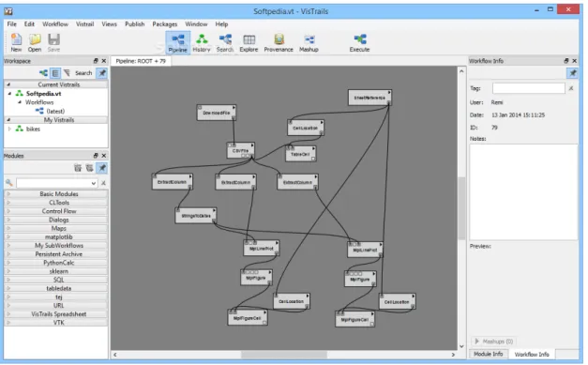
Task: Click the canvas vertical scrollbar thumb
Action: (x=461, y=208)
